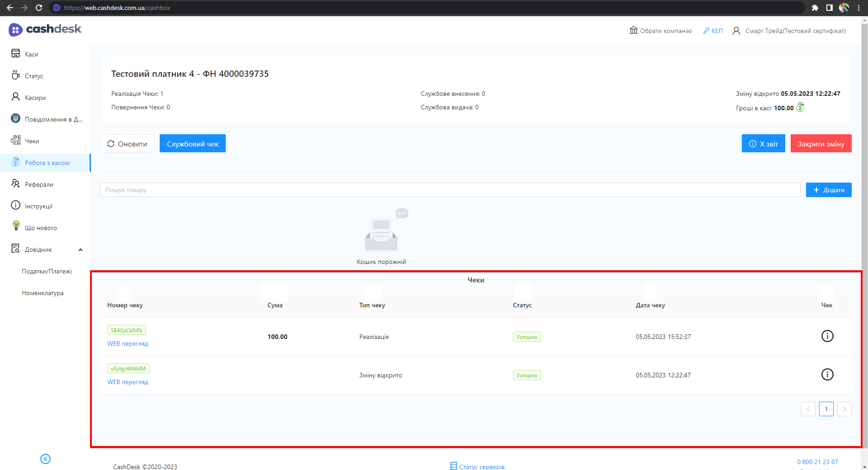Open Каси in the sidebar
868x470 pixels.
[31, 54]
